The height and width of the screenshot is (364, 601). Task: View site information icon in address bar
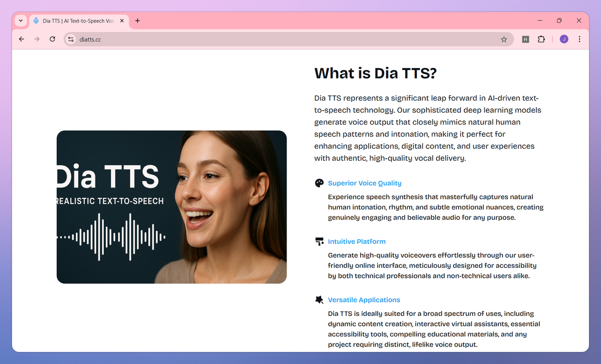[x=71, y=39]
